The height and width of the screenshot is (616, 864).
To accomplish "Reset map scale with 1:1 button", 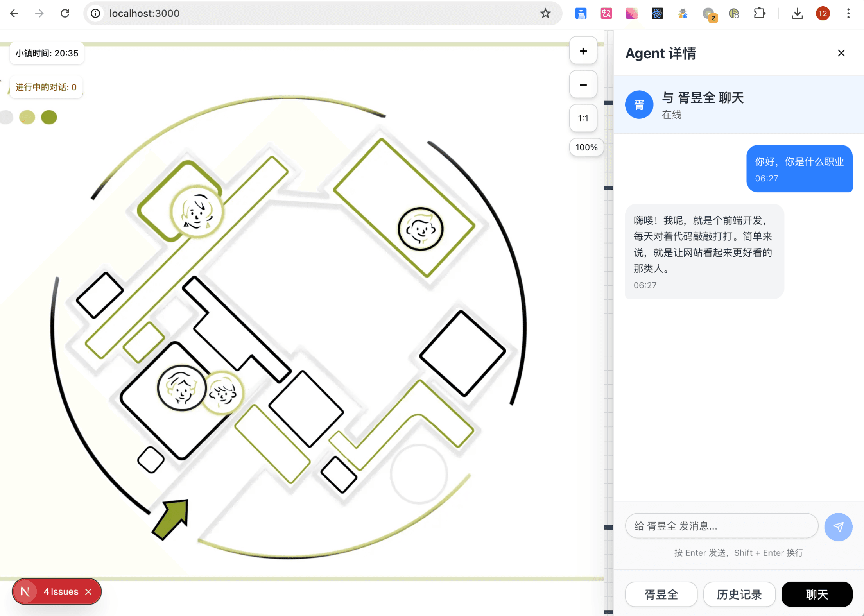I will pos(583,118).
